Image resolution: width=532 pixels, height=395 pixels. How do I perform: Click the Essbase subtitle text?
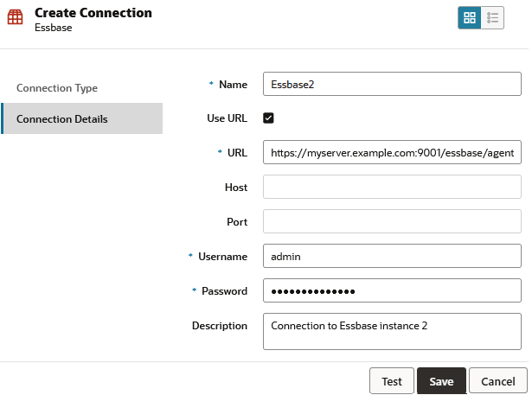point(53,28)
